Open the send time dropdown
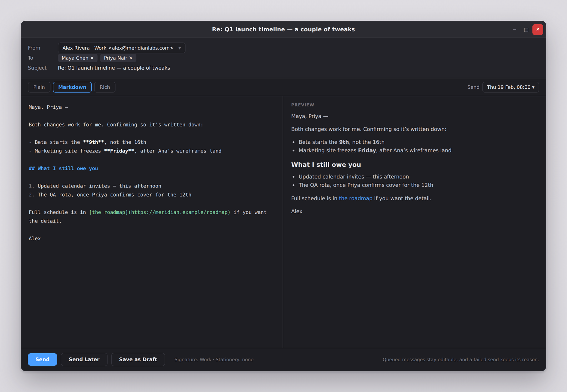This screenshot has height=392, width=567. click(510, 87)
